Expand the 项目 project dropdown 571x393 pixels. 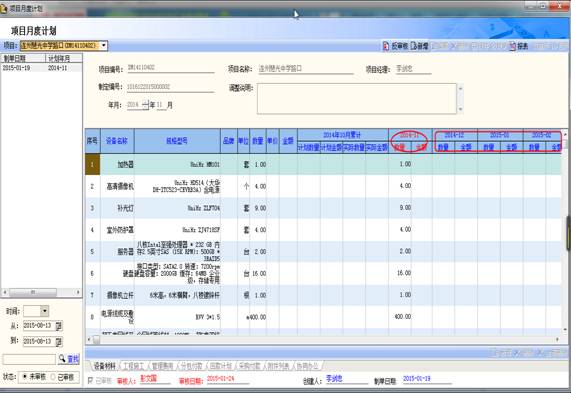(x=104, y=46)
